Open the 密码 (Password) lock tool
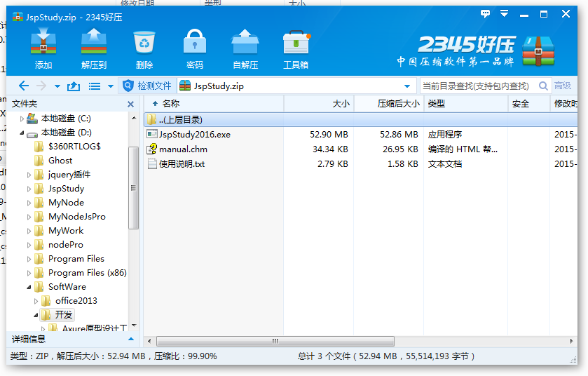588x376 pixels. 195,41
